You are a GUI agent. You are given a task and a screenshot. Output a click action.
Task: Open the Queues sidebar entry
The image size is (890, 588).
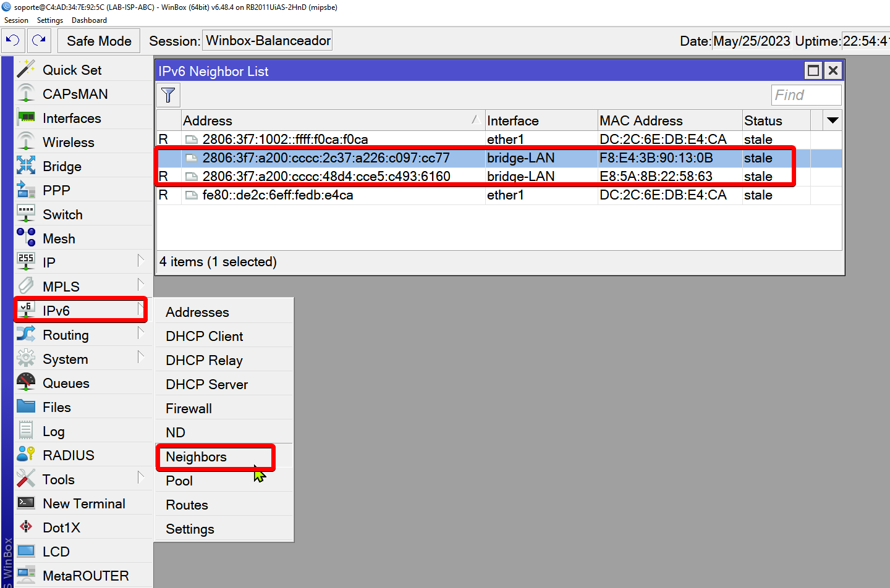pyautogui.click(x=66, y=384)
